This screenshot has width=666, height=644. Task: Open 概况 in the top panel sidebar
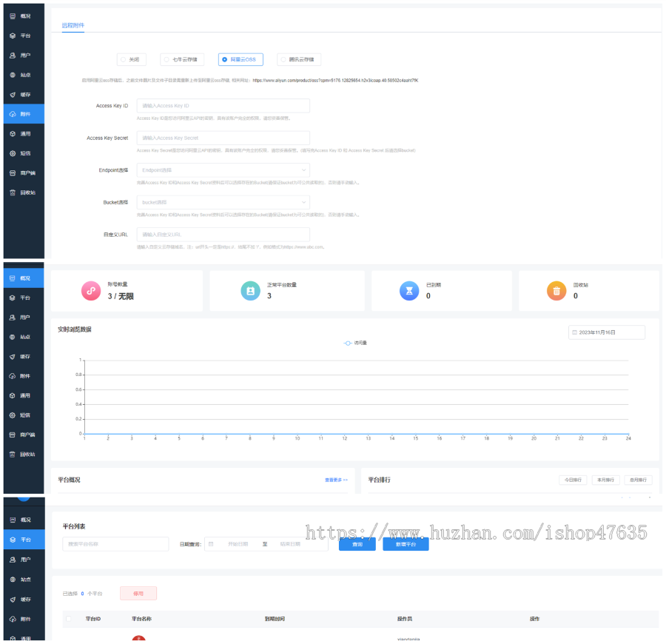point(24,16)
